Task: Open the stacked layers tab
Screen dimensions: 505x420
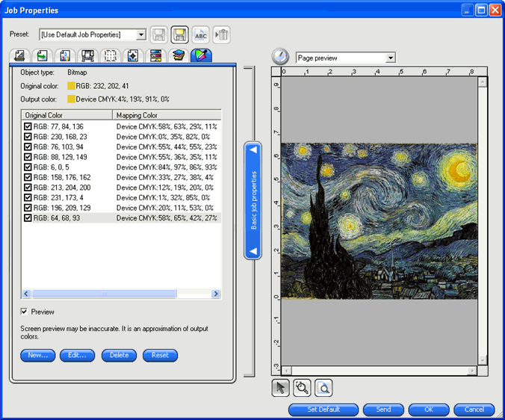Action: (x=179, y=55)
